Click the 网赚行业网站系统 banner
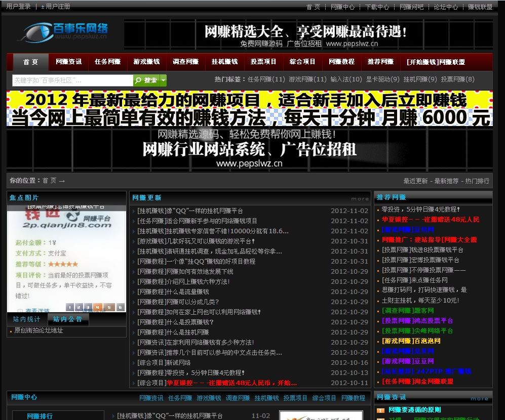 (x=250, y=148)
